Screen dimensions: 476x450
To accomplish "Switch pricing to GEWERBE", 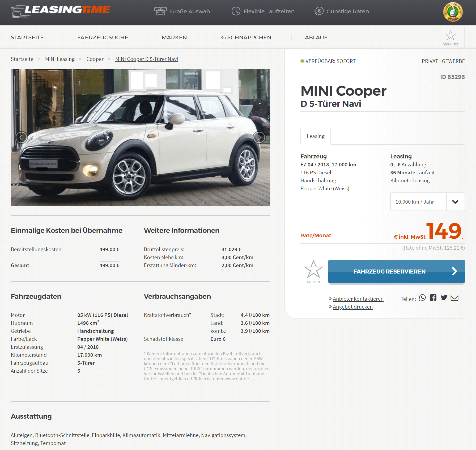I will click(453, 61).
